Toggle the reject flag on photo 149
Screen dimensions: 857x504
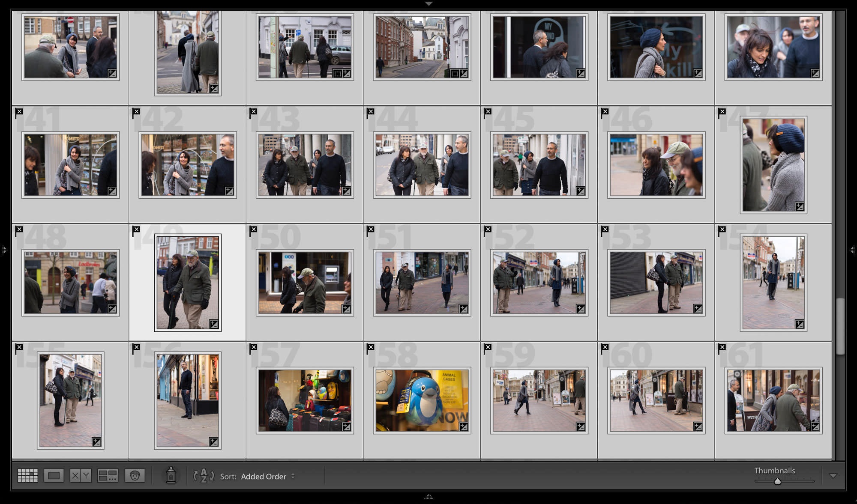(137, 230)
